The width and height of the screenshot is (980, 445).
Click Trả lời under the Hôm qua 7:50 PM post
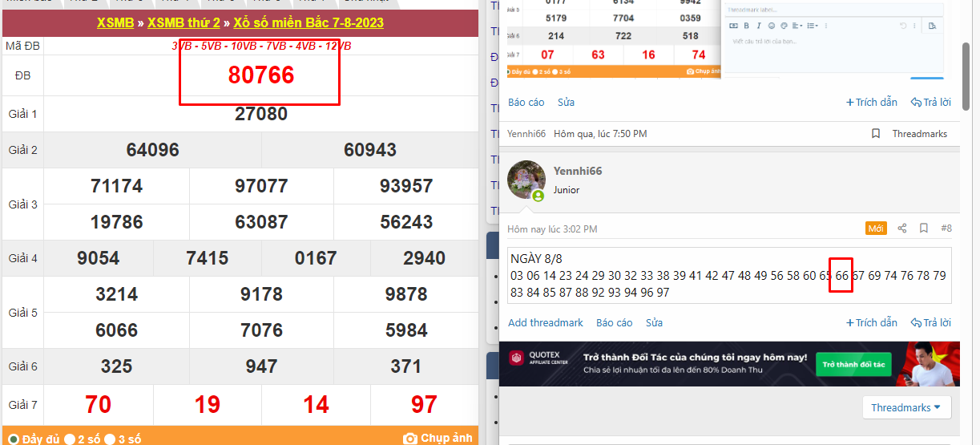pyautogui.click(x=931, y=102)
